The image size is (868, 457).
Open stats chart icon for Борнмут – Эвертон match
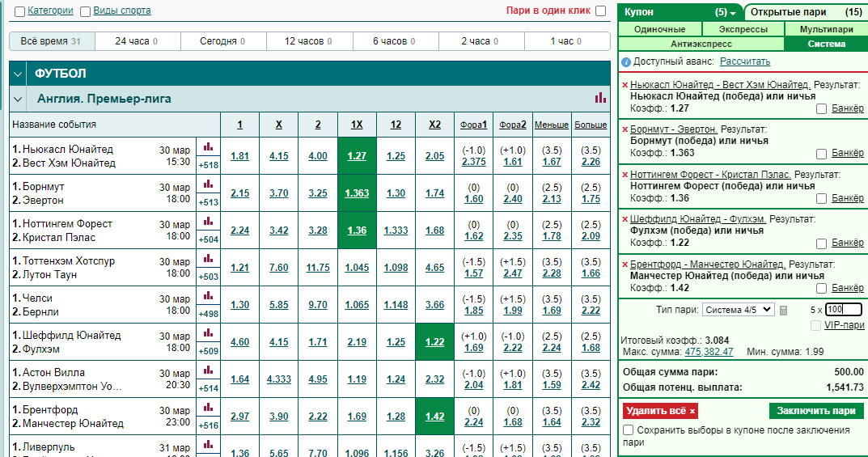tap(208, 184)
